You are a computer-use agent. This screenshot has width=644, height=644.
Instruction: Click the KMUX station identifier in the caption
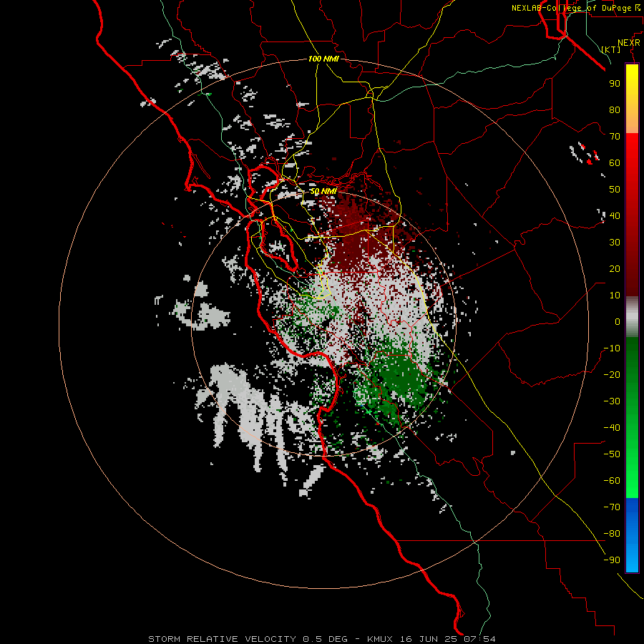[x=380, y=639]
